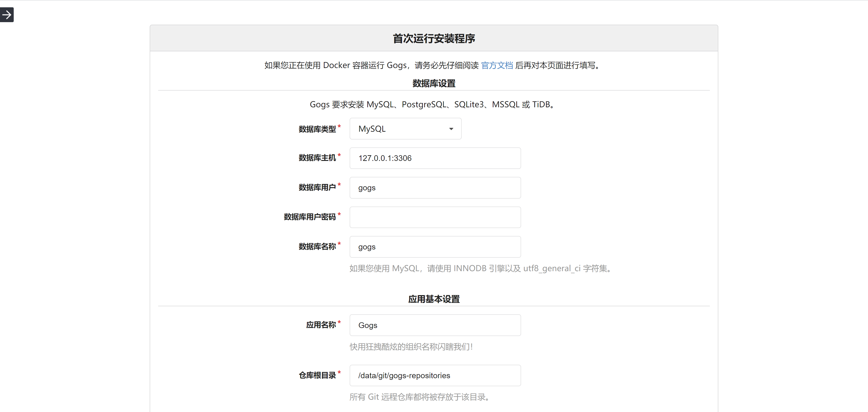Click the 数据库类型 label

point(317,129)
